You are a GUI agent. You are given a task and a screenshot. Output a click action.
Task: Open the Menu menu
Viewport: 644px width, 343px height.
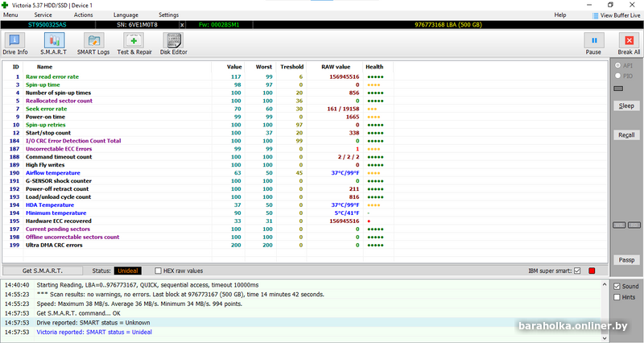coord(10,14)
